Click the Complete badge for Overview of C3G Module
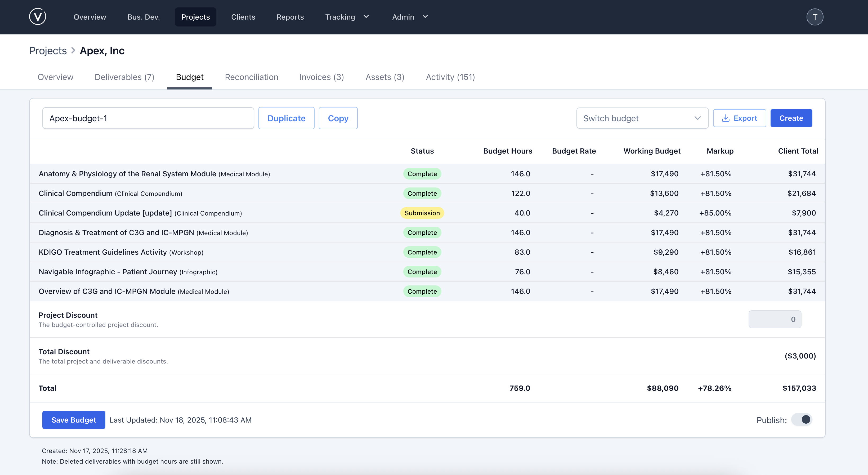The height and width of the screenshot is (475, 868). (422, 291)
